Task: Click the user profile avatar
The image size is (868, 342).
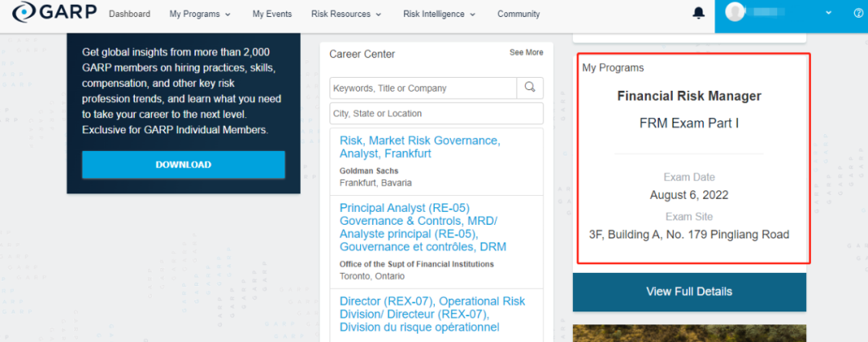Action: [735, 13]
